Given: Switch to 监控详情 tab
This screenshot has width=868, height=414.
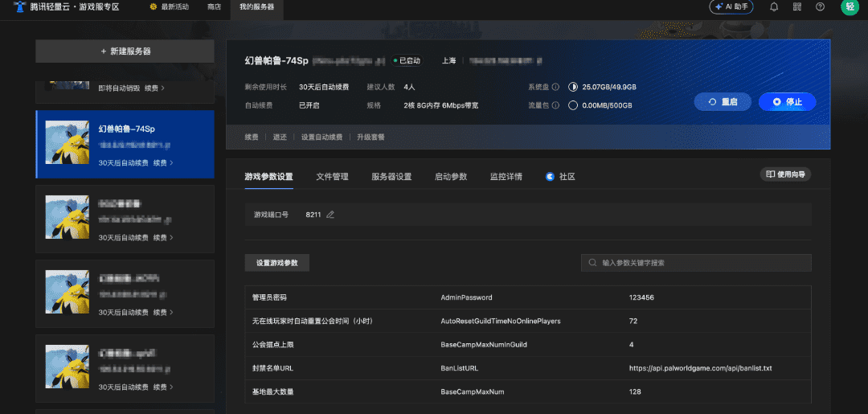Looking at the screenshot, I should click(506, 177).
